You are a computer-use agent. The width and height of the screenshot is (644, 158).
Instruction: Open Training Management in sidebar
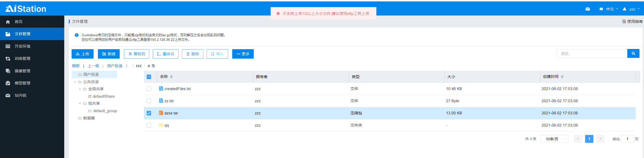[22, 59]
